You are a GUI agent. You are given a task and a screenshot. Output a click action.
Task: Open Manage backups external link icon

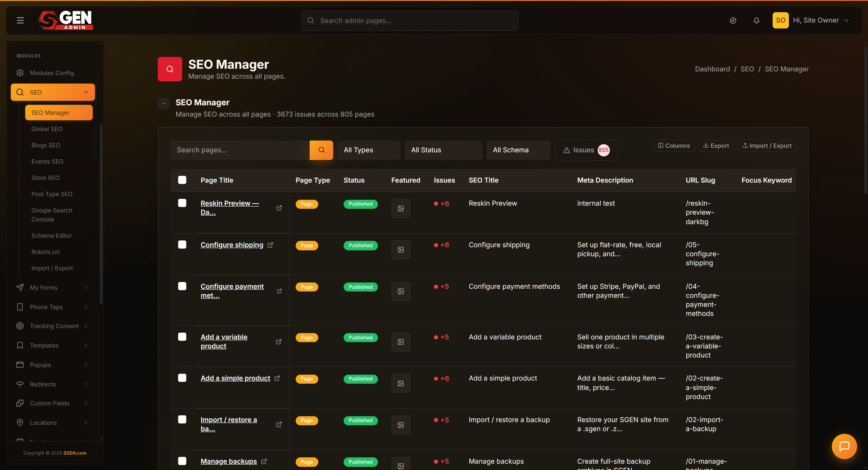[264, 462]
